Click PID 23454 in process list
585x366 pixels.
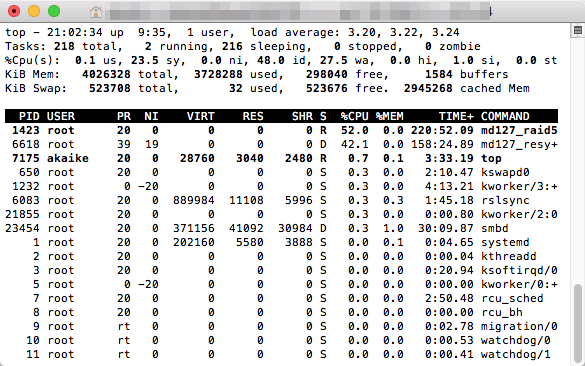22,228
